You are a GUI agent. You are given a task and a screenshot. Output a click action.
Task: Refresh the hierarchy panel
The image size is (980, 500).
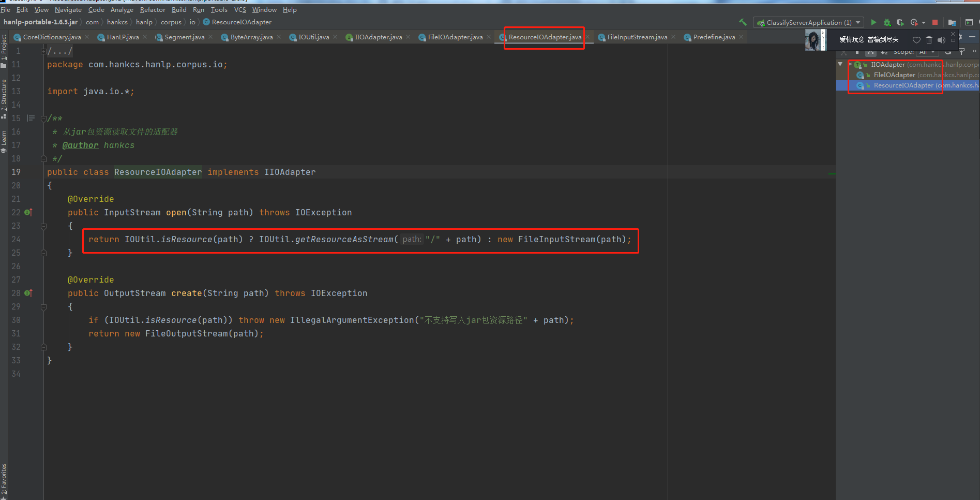coord(947,52)
